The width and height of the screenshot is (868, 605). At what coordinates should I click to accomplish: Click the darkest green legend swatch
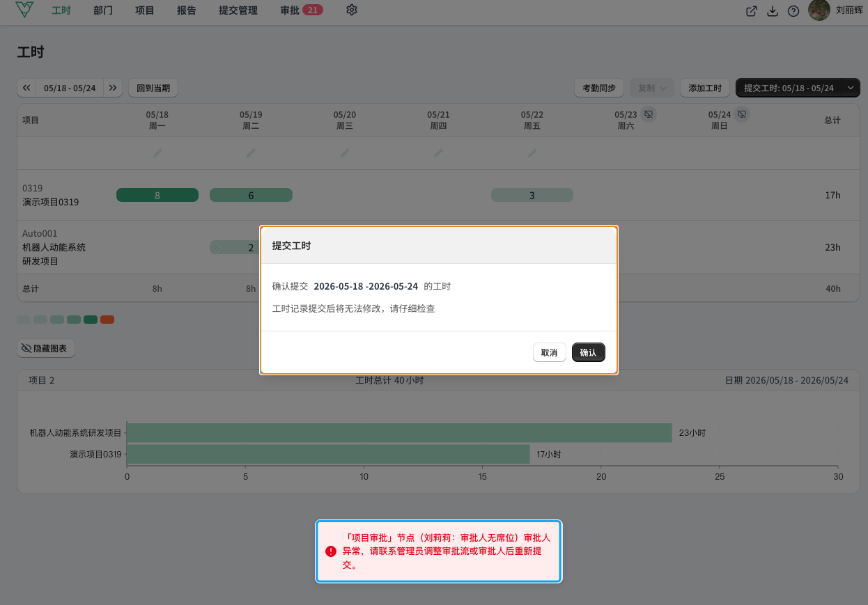tap(91, 320)
